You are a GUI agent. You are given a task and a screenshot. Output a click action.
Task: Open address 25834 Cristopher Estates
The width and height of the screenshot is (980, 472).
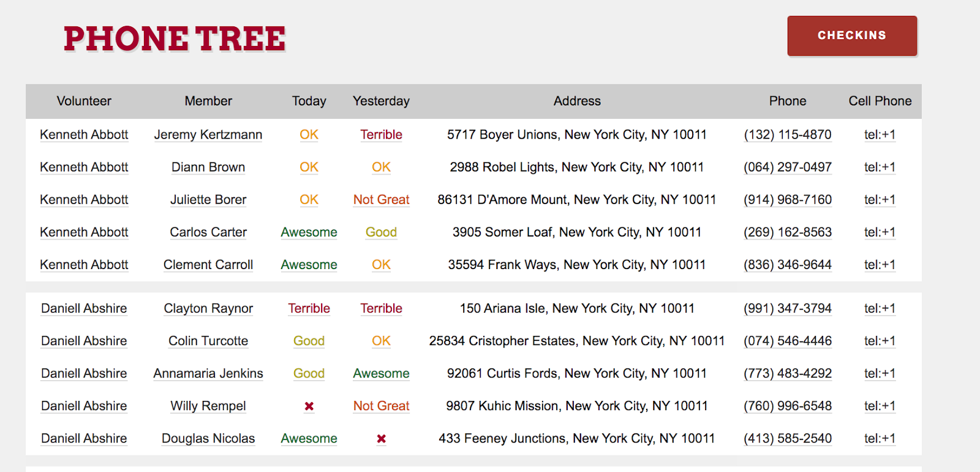point(576,341)
